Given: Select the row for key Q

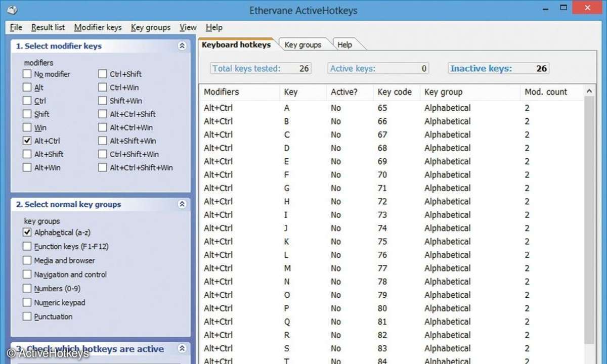Looking at the screenshot, I should click(392, 322).
